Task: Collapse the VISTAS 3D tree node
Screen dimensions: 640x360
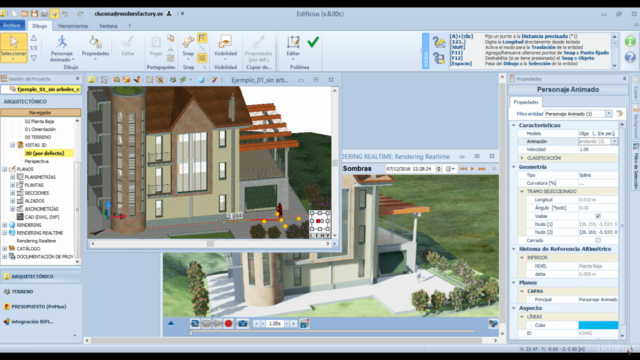Action: click(x=12, y=145)
